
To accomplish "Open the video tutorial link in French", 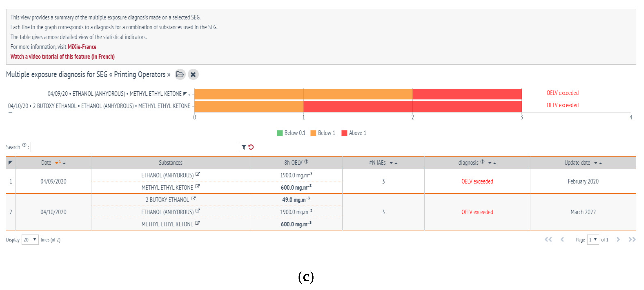I will (x=62, y=57).
